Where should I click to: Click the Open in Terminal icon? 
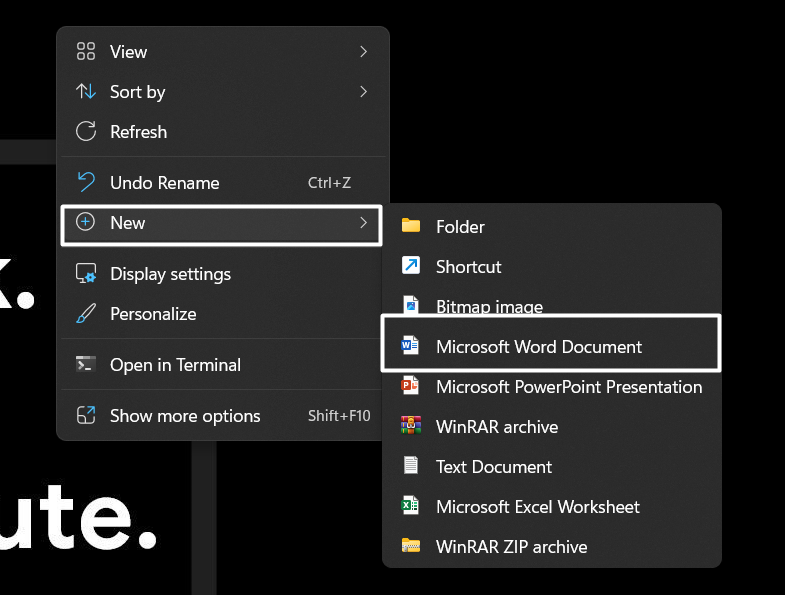pyautogui.click(x=86, y=365)
